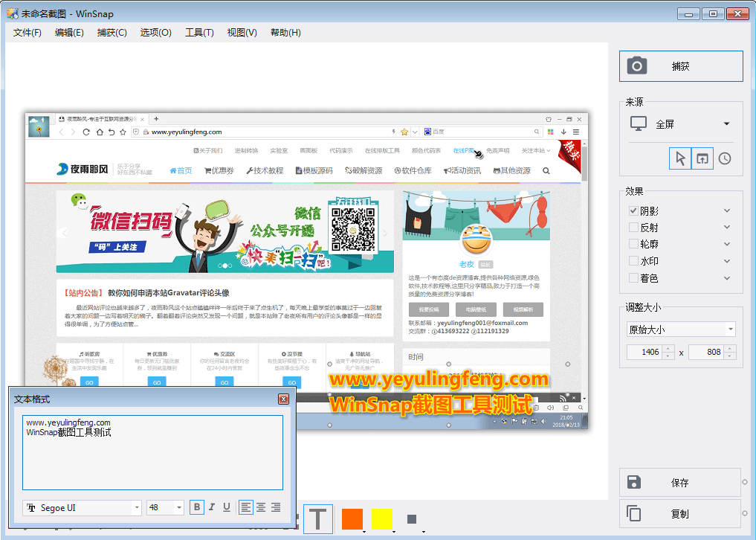Toggle the open-in-editor window icon under source
This screenshot has width=756, height=540.
click(x=702, y=158)
